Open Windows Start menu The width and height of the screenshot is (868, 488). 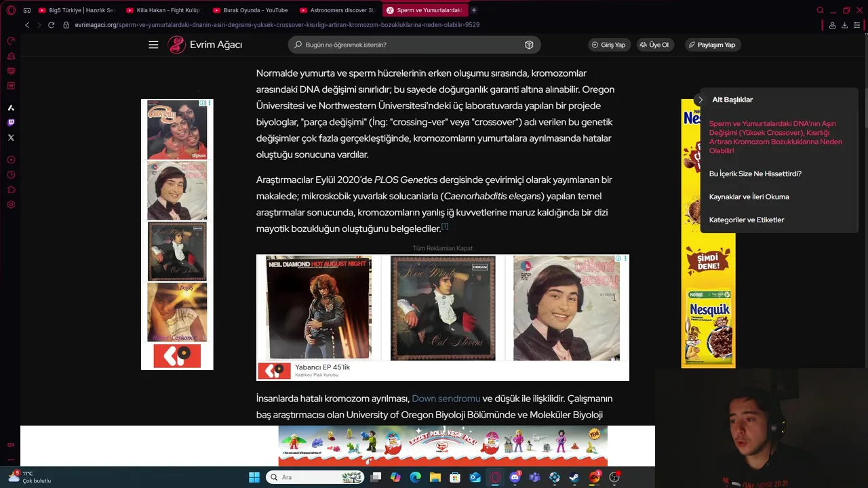[254, 477]
